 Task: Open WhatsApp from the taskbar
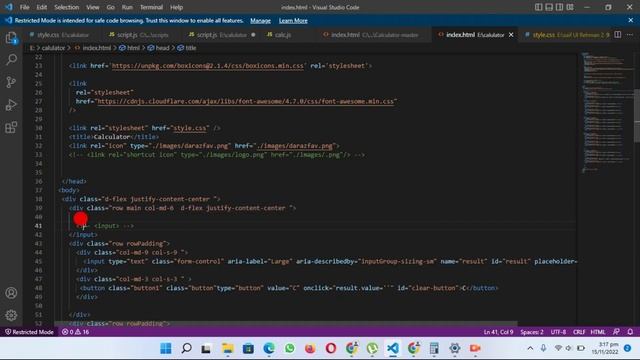[x=290, y=348]
